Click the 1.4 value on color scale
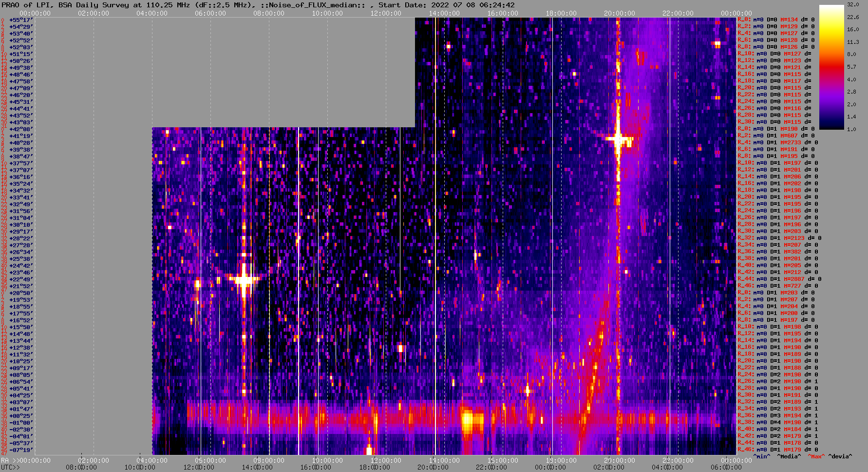 pyautogui.click(x=851, y=117)
